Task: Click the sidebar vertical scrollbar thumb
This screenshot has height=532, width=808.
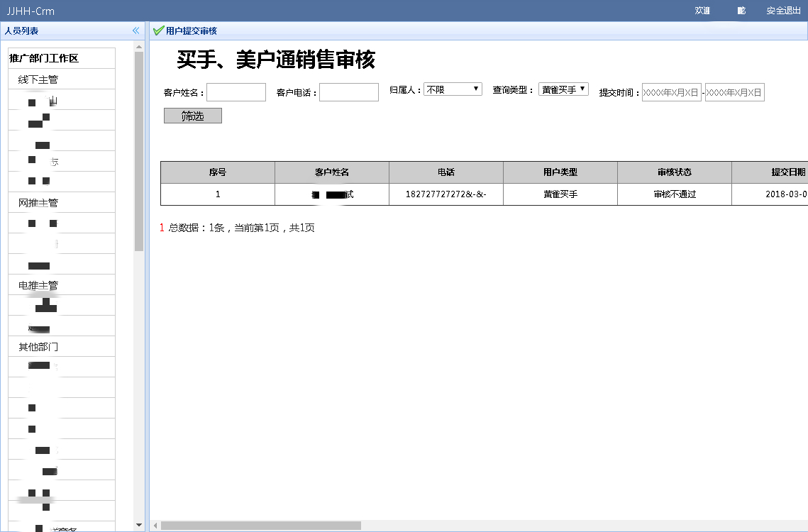Action: coord(139,149)
